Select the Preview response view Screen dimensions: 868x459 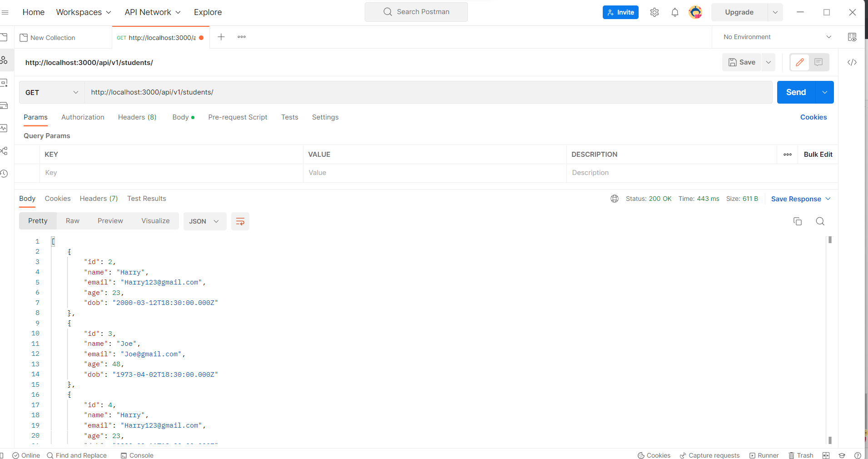[110, 221]
